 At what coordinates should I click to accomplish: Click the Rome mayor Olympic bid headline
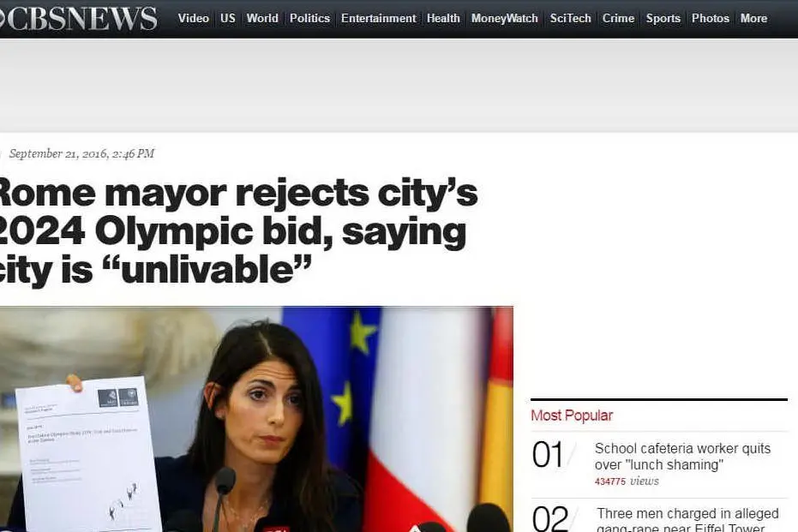click(238, 232)
